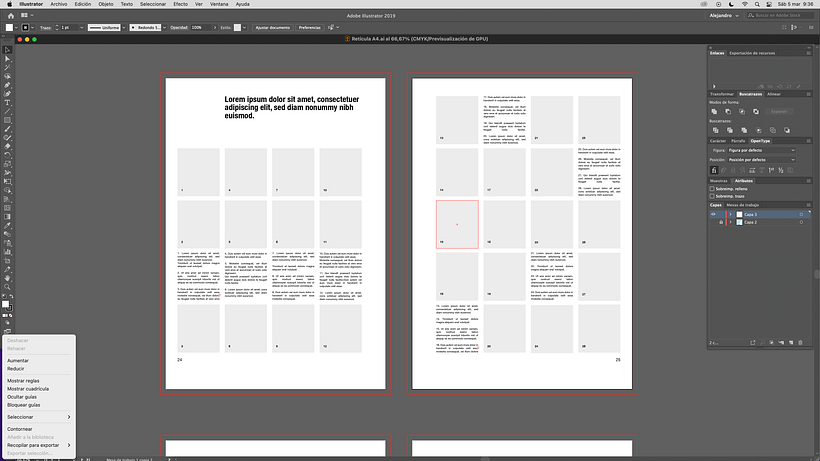Select the Rectangle tool

click(7, 120)
